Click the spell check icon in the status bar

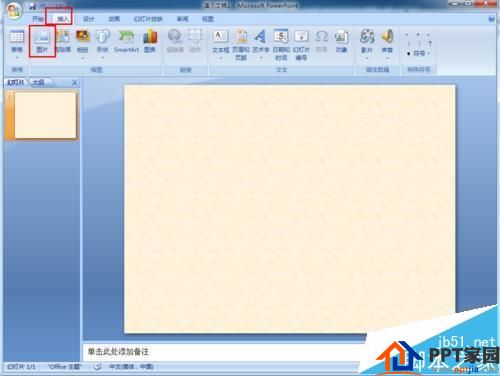tap(97, 367)
